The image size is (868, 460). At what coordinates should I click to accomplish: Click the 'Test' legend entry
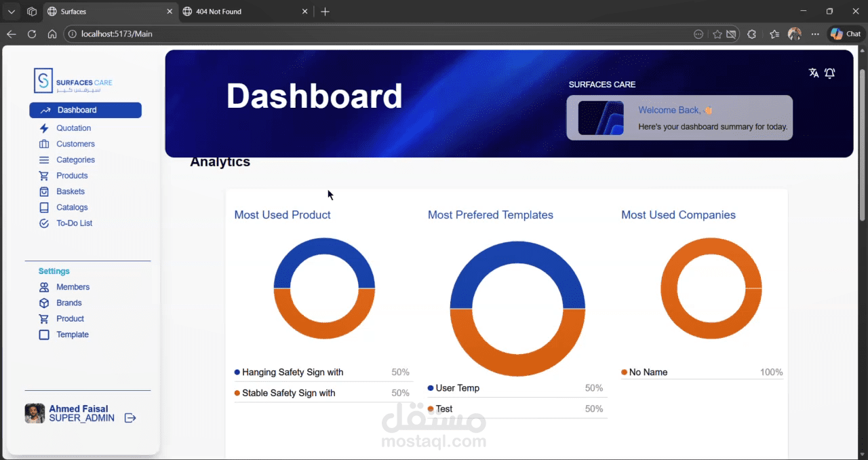(x=440, y=409)
